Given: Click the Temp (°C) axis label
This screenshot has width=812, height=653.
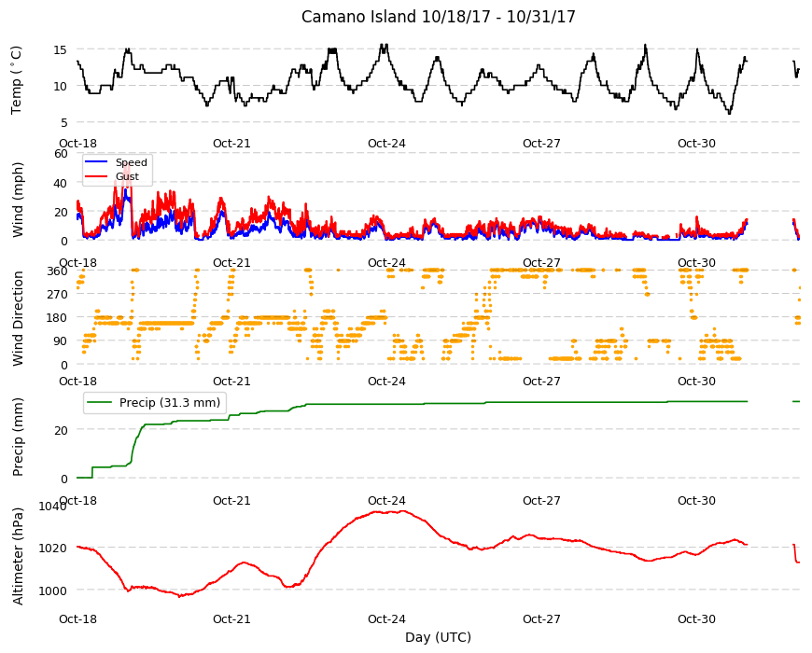Looking at the screenshot, I should [x=17, y=80].
